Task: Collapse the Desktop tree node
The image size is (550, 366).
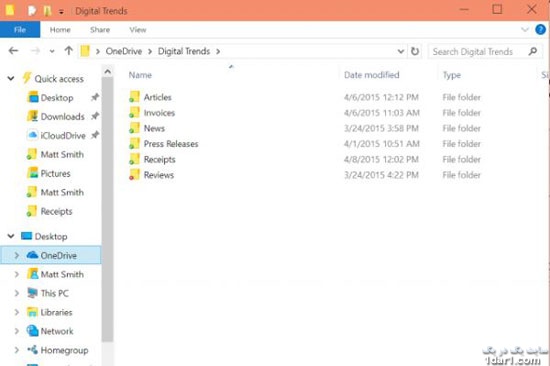Action: tap(11, 236)
